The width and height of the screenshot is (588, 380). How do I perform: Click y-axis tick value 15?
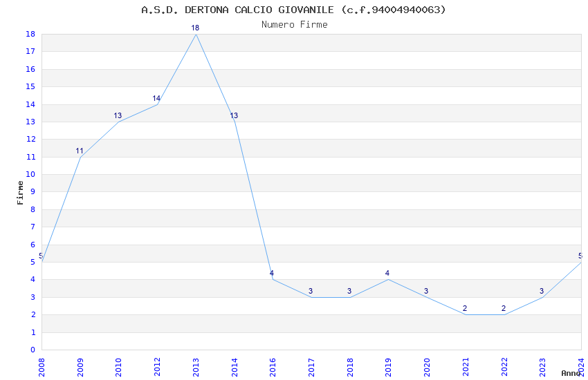(30, 87)
